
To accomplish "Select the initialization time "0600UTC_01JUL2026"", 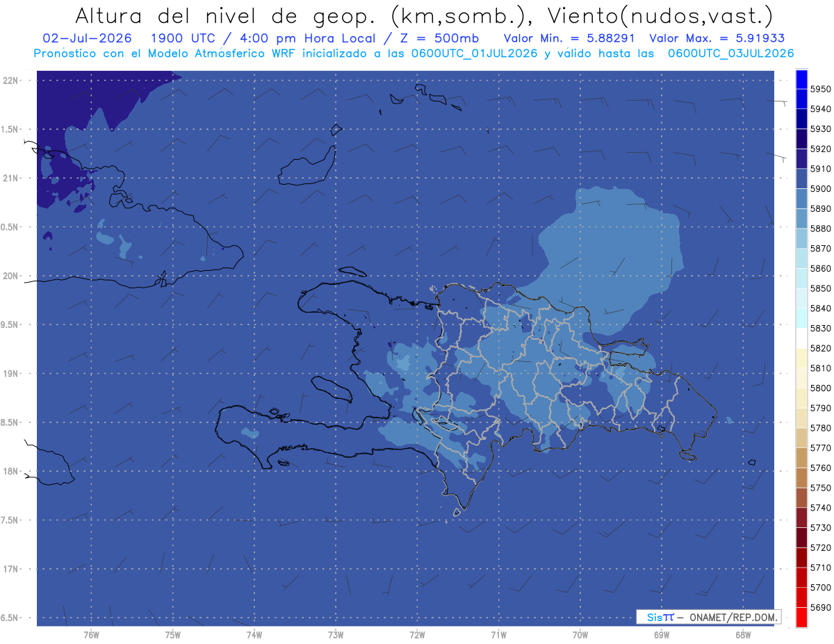I will pyautogui.click(x=475, y=53).
